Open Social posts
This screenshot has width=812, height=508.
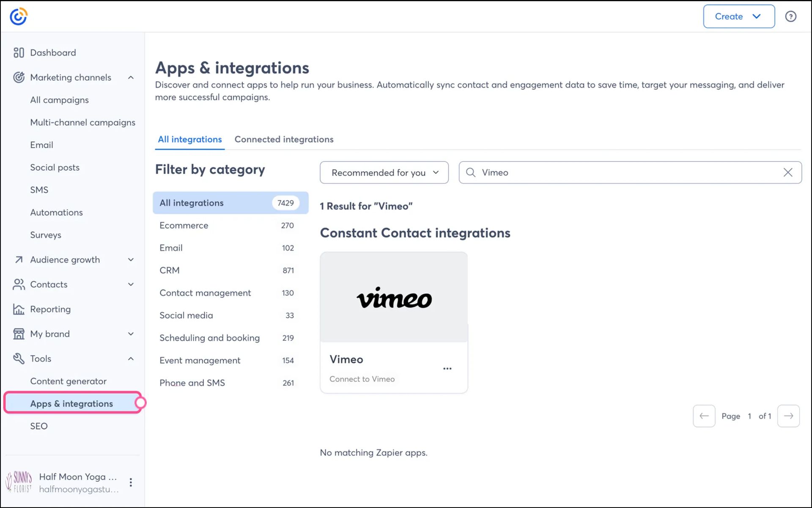[55, 167]
